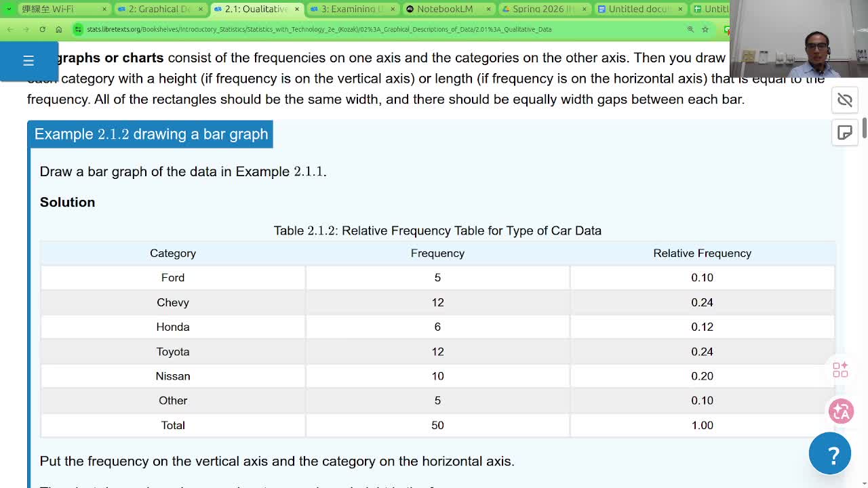
Task: Click the 'Put the frequency on the vertical axis' sentence
Action: (x=277, y=461)
